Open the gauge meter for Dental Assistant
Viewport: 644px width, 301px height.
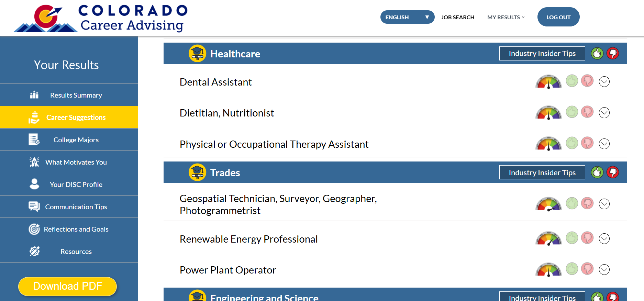pyautogui.click(x=548, y=82)
